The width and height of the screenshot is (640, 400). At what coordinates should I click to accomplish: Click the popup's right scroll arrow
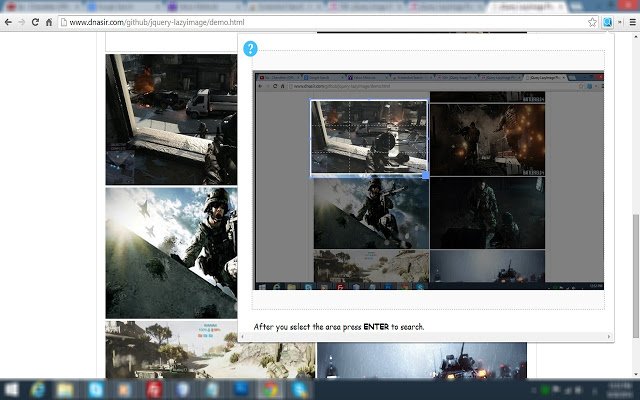point(609,337)
